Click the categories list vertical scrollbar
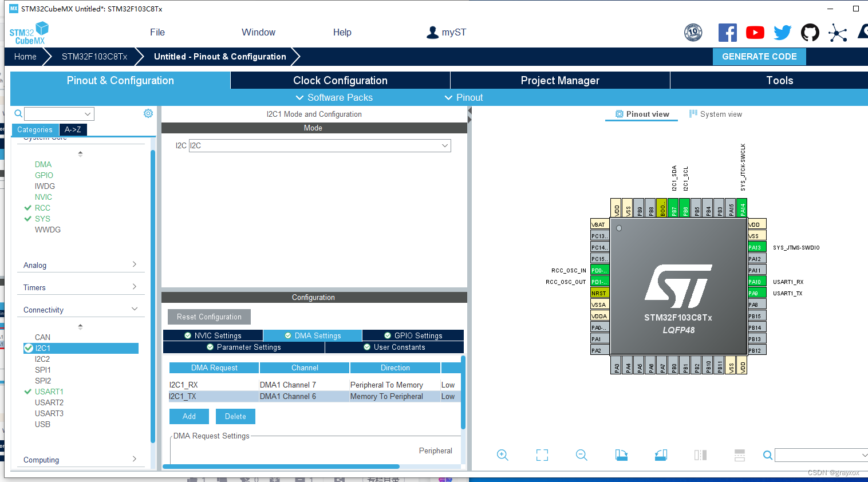The height and width of the screenshot is (482, 868). [x=153, y=296]
